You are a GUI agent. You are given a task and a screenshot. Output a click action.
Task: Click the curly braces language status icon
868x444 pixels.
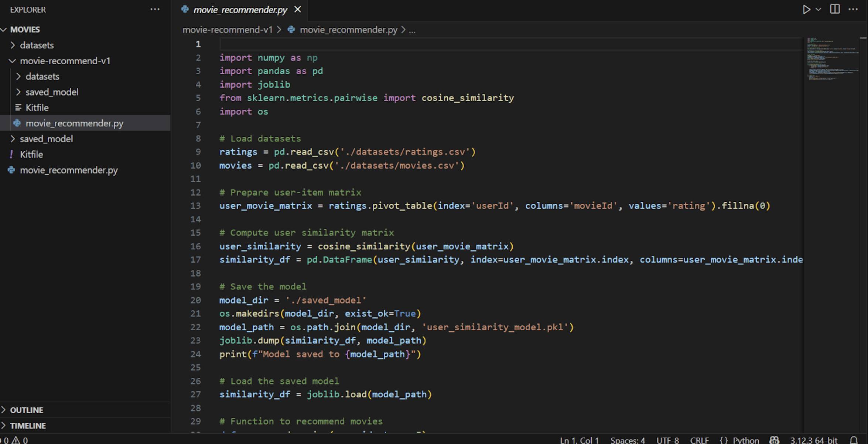click(724, 440)
